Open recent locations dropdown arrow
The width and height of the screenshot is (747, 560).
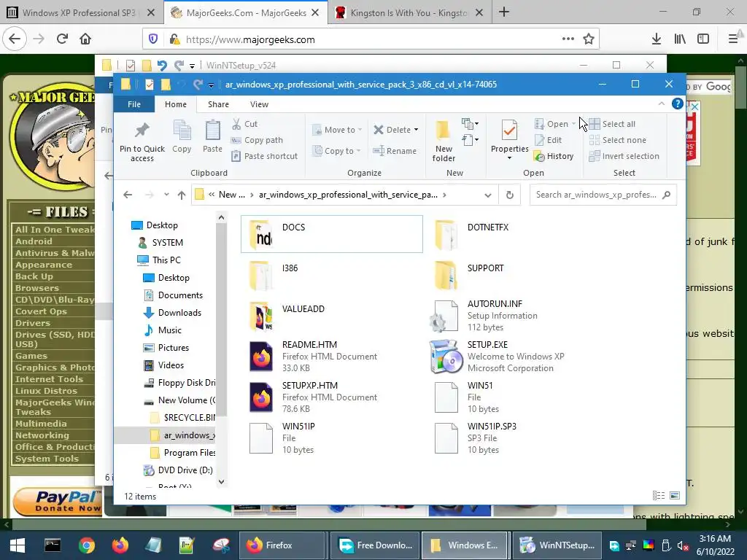click(x=166, y=195)
